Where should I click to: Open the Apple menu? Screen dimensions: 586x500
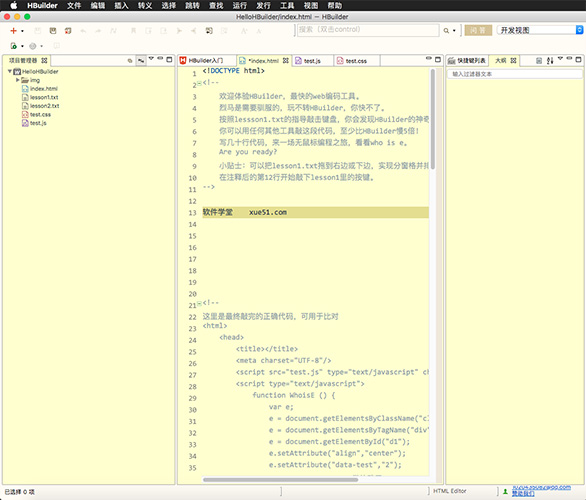[x=13, y=5]
